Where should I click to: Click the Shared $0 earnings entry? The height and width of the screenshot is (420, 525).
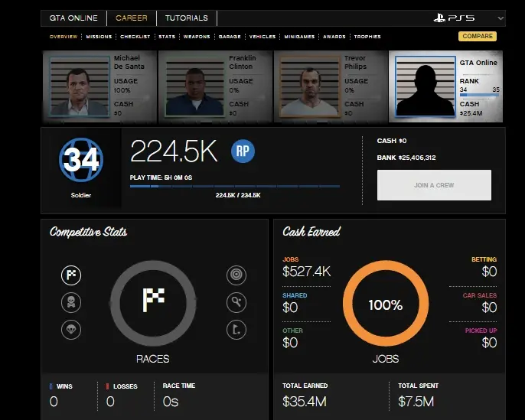click(295, 303)
